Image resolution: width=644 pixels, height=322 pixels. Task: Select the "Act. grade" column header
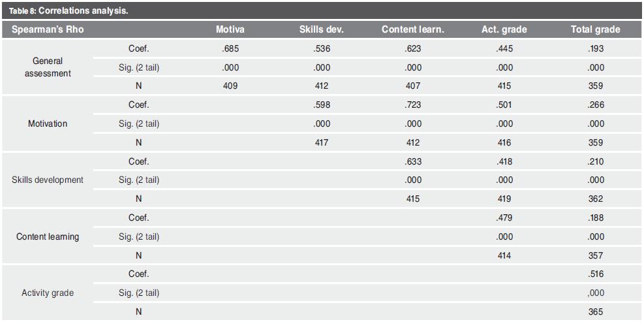click(504, 30)
